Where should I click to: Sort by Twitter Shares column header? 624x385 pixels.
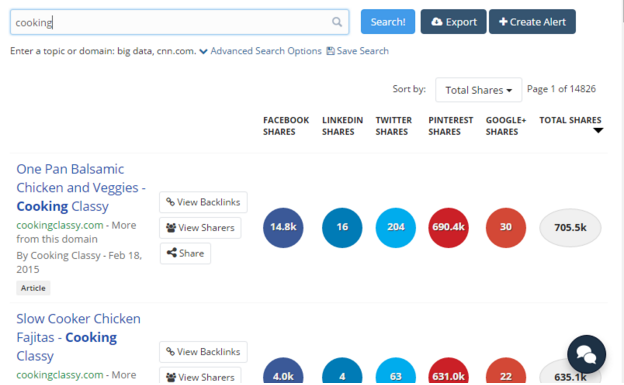tap(394, 126)
